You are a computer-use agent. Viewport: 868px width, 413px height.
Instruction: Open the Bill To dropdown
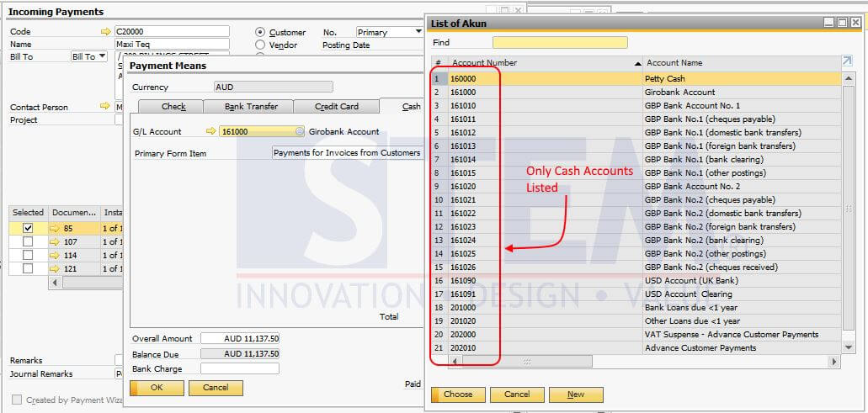point(89,56)
